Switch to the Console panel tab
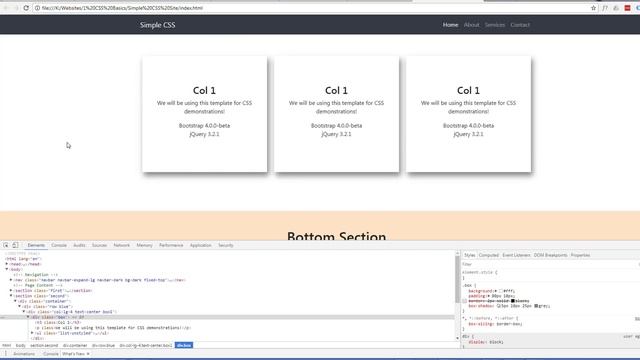 tap(59, 245)
